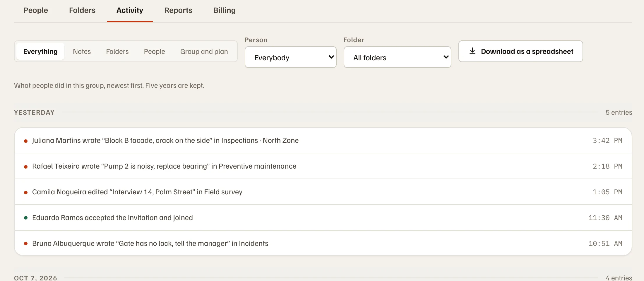Filter activity by Group and plan
Viewport: 644px width, 281px height.
pyautogui.click(x=204, y=52)
